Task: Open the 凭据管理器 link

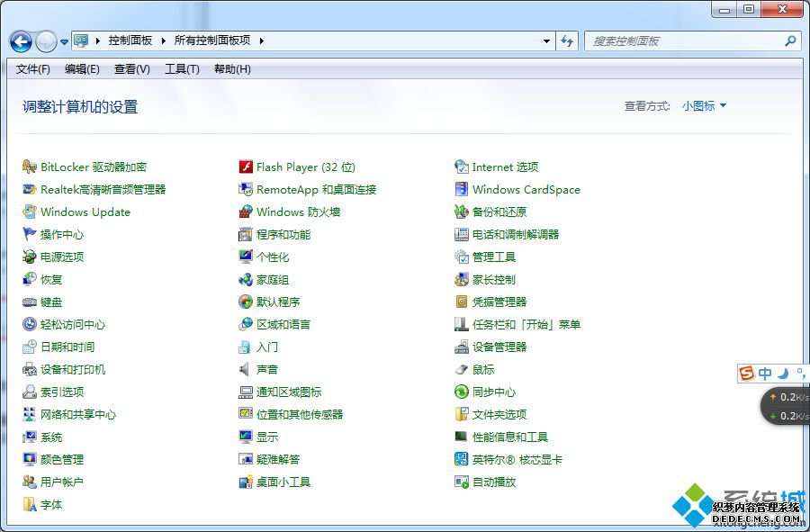Action: [x=499, y=302]
